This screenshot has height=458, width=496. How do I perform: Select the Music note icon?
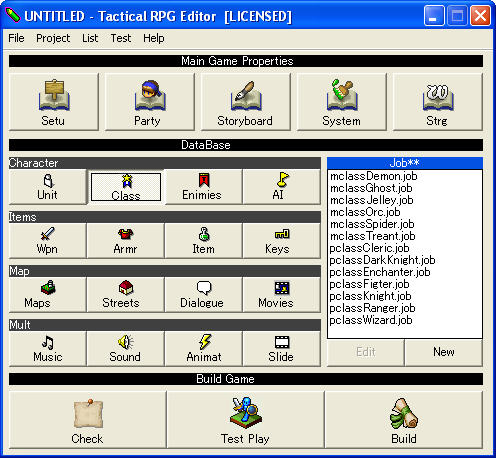click(48, 342)
